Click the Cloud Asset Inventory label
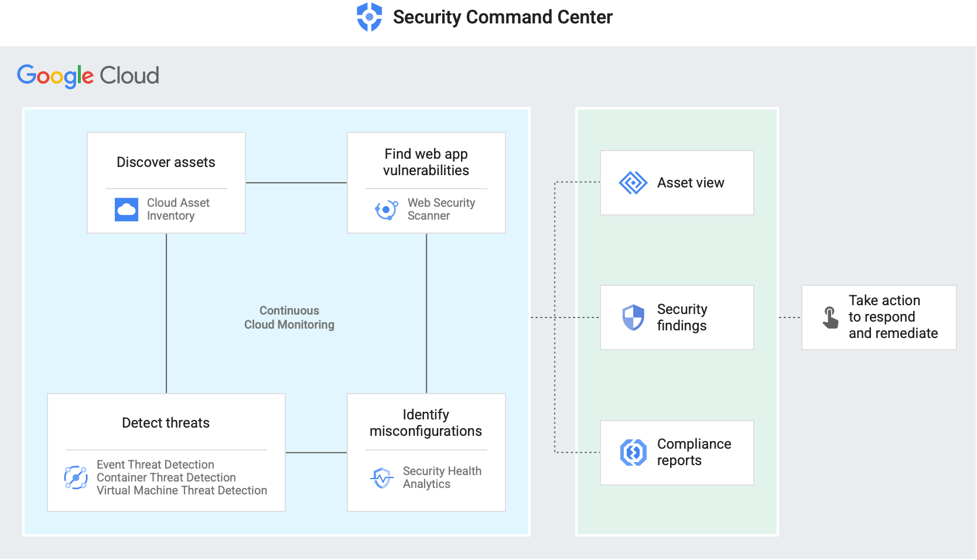The image size is (977, 560). tap(178, 209)
